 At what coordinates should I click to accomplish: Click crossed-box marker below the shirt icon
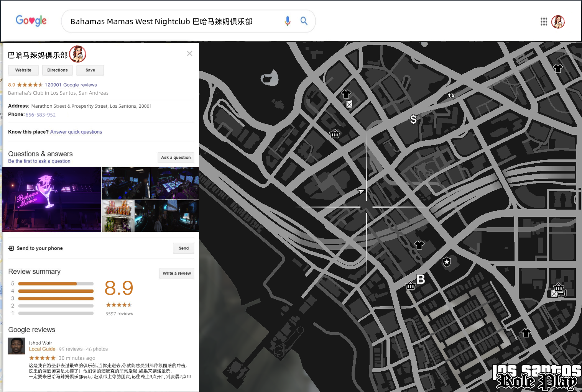(x=349, y=104)
